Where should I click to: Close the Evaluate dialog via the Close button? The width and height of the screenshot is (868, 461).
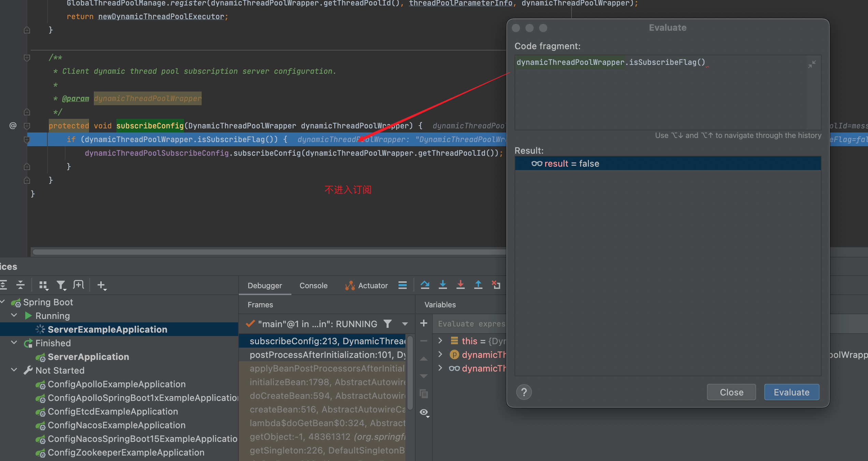731,392
